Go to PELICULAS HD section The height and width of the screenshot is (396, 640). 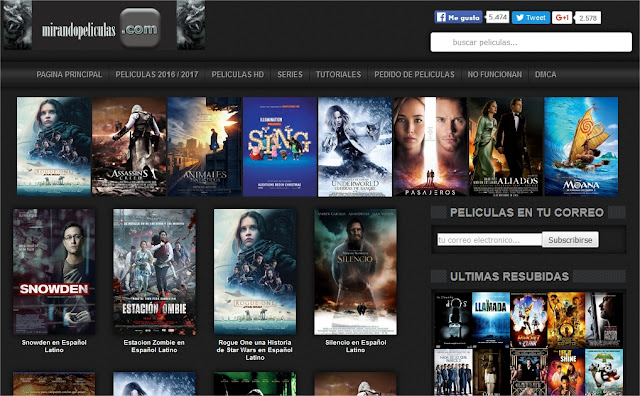pos(238,74)
